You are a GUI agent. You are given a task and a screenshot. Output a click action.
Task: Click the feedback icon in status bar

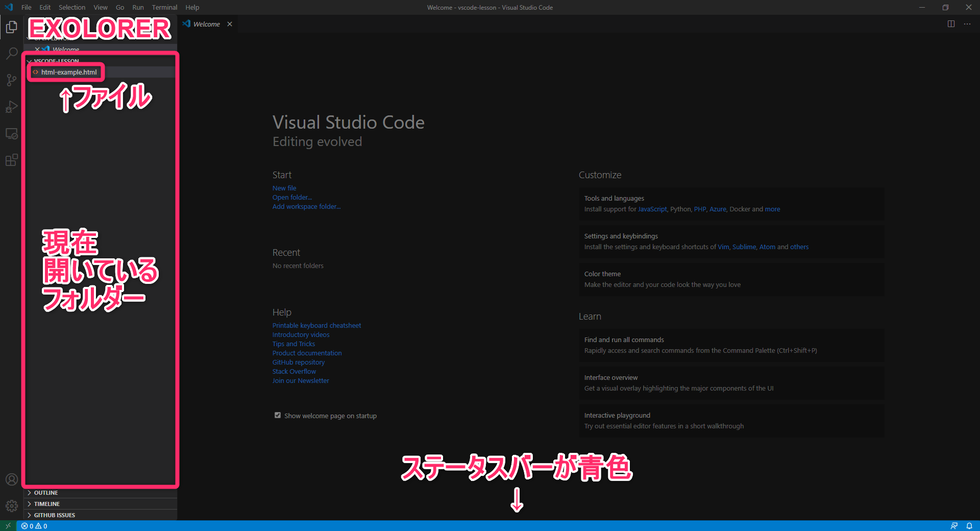[953, 526]
